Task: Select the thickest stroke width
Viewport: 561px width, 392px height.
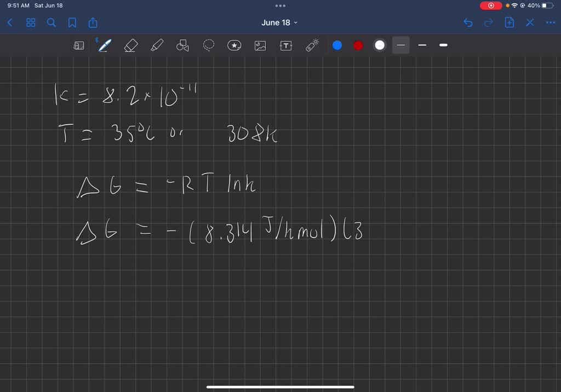Action: pos(443,45)
